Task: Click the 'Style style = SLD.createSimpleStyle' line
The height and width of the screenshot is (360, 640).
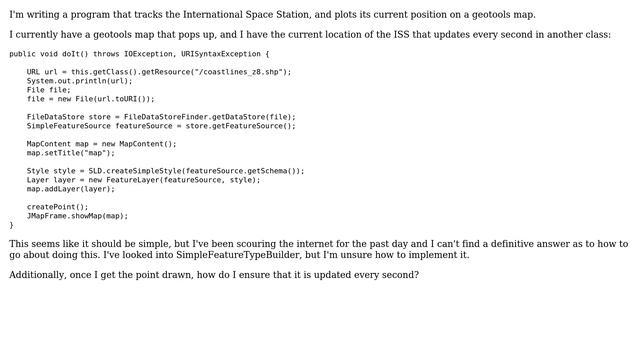Action: click(x=166, y=171)
